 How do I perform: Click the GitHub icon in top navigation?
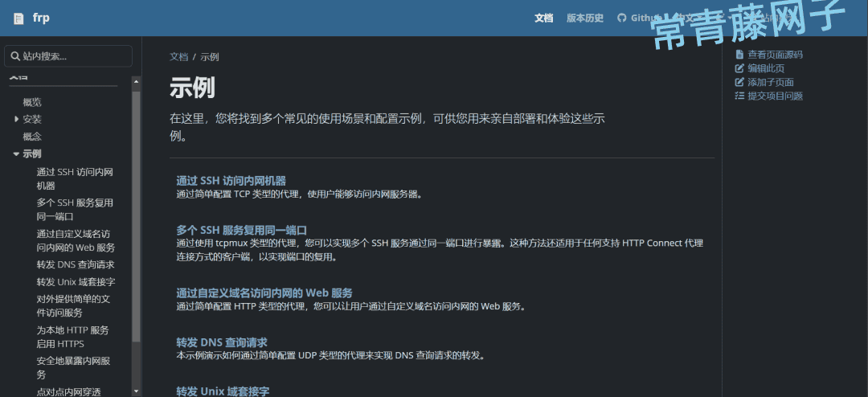[x=621, y=18]
